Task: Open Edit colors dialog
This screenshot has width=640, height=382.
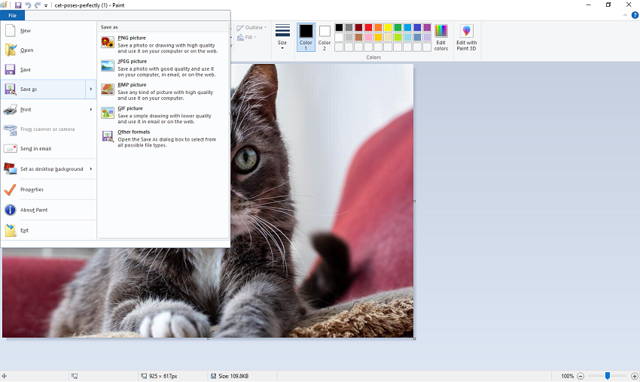Action: pyautogui.click(x=441, y=37)
